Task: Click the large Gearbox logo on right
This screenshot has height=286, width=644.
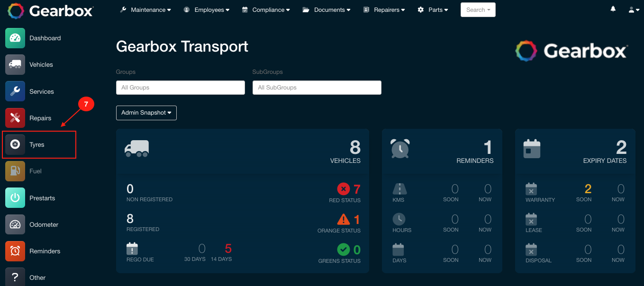Action: point(572,51)
